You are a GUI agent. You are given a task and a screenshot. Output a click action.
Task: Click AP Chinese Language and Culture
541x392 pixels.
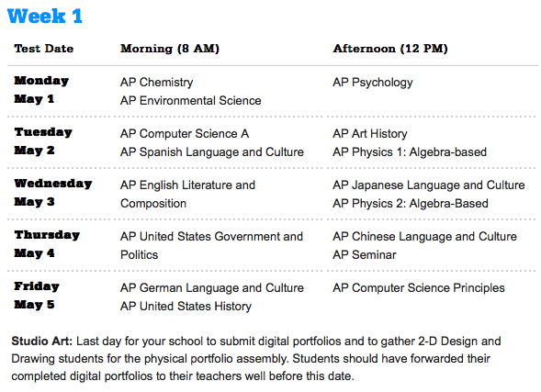tap(424, 237)
